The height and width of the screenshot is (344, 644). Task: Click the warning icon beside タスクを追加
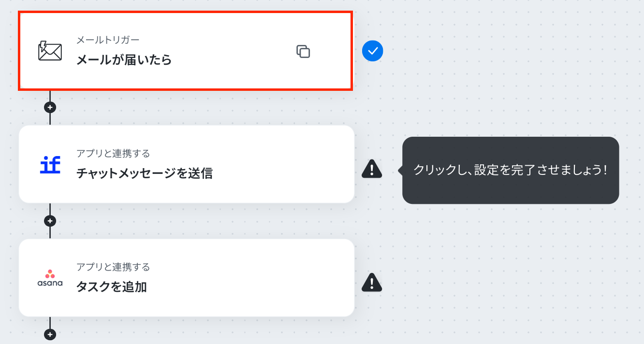(372, 283)
